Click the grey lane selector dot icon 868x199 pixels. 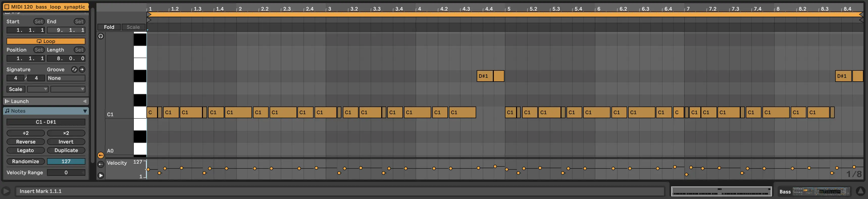click(100, 165)
